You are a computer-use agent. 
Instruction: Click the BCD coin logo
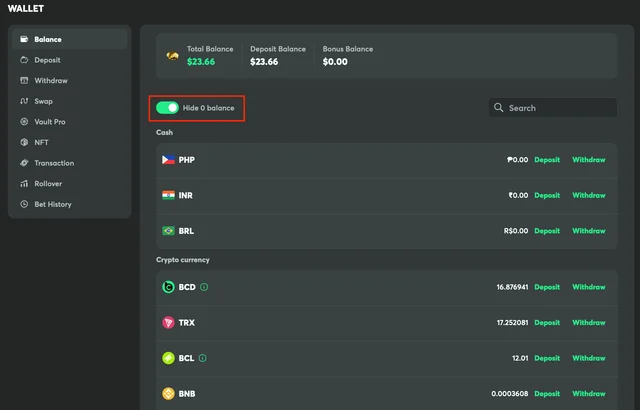coord(168,287)
